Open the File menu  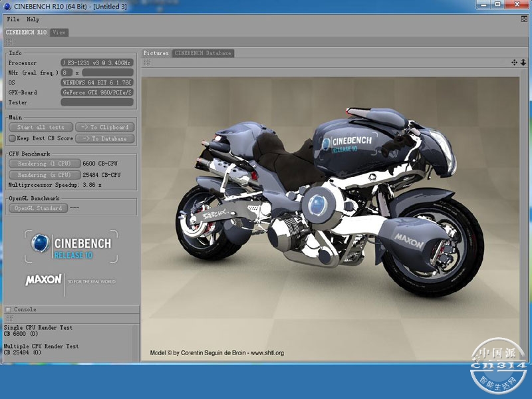pyautogui.click(x=13, y=19)
